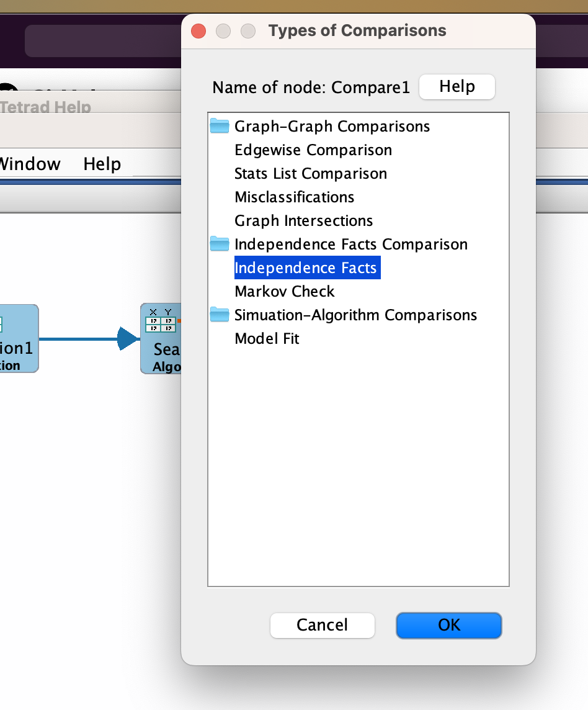The height and width of the screenshot is (710, 588).
Task: Select Stats List Comparison
Action: click(x=310, y=173)
